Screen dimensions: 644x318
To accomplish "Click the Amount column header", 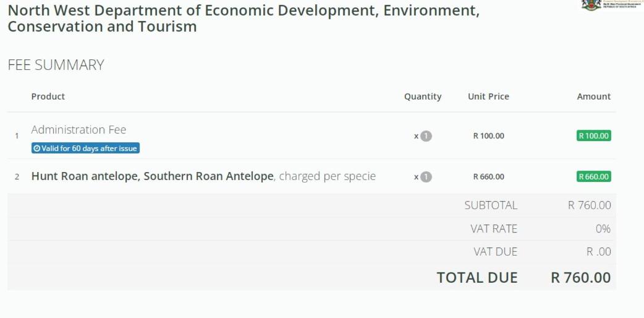I will coord(593,97).
